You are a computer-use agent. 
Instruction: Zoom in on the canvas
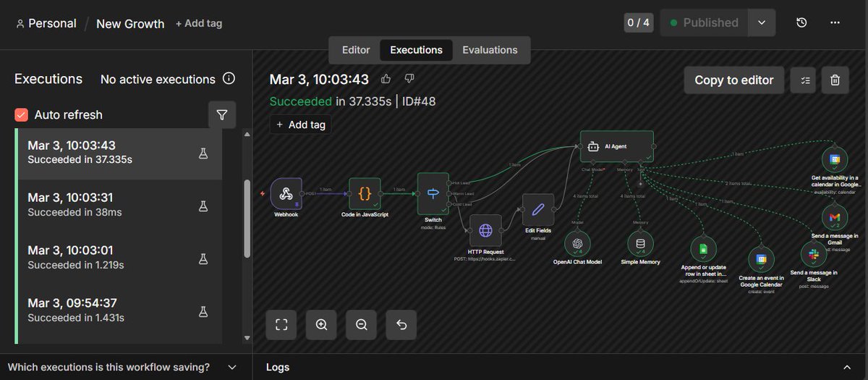[322, 325]
